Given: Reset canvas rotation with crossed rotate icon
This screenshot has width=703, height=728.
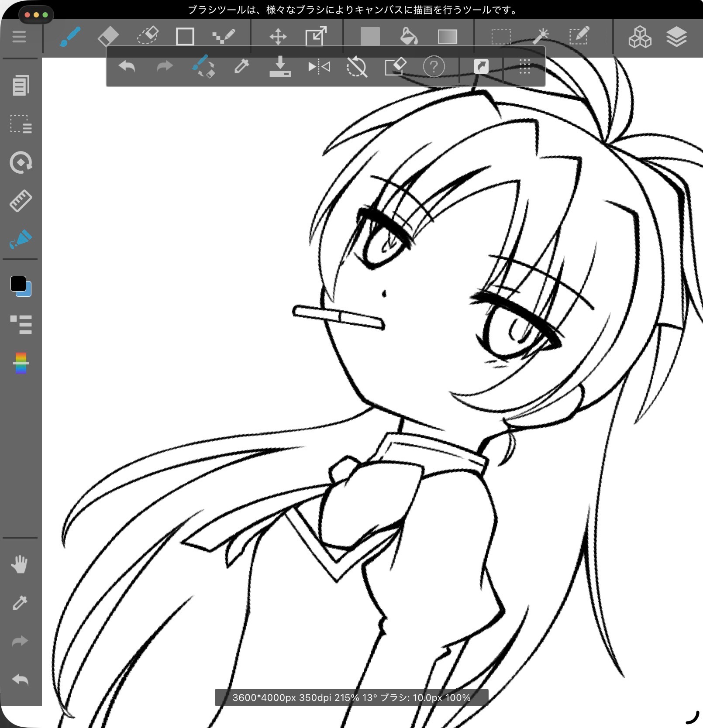Looking at the screenshot, I should pyautogui.click(x=356, y=67).
